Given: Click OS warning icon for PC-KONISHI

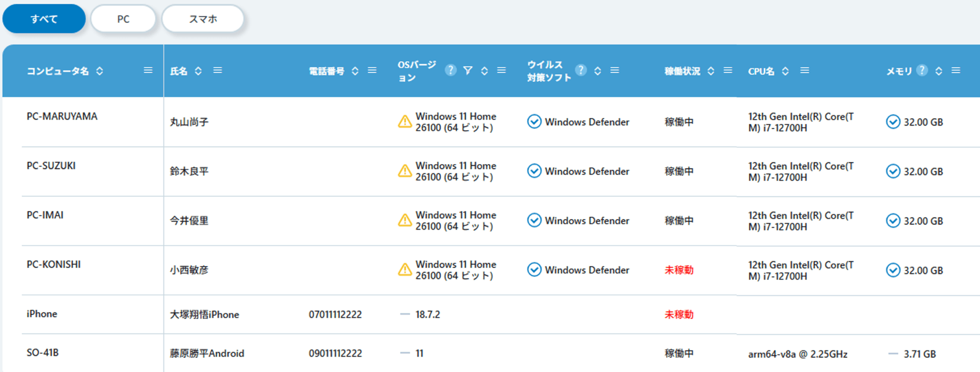Looking at the screenshot, I should coord(405,270).
